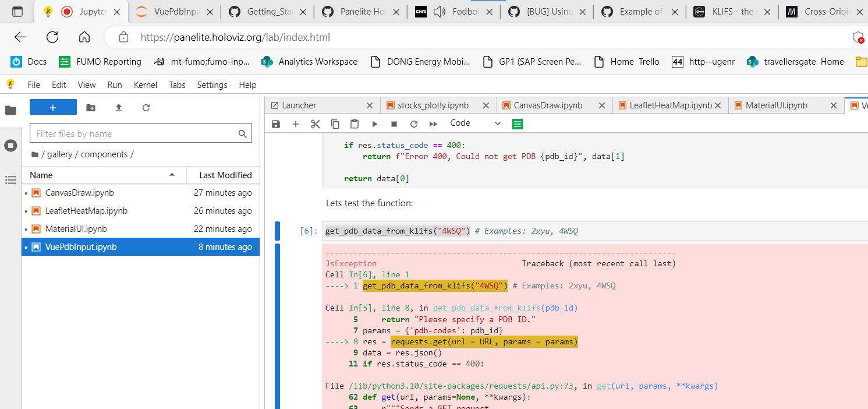
Task: Open table of contents sidebar icon
Action: tap(10, 180)
